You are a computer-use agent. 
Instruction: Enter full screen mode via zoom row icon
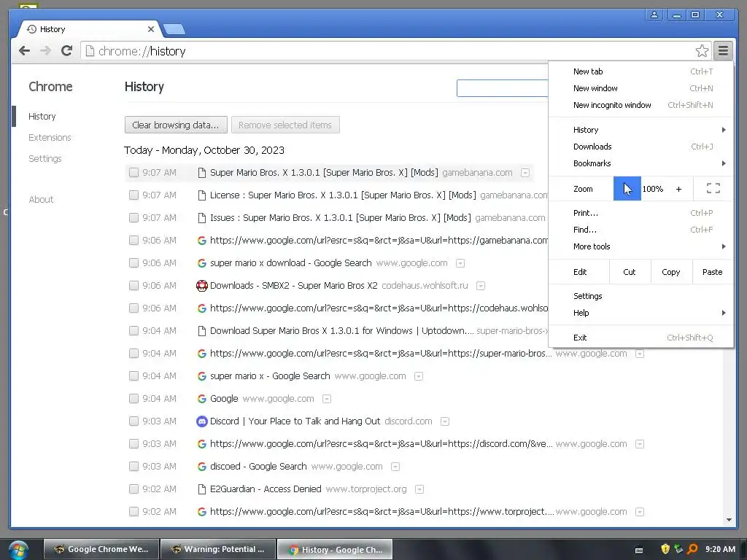pyautogui.click(x=713, y=189)
